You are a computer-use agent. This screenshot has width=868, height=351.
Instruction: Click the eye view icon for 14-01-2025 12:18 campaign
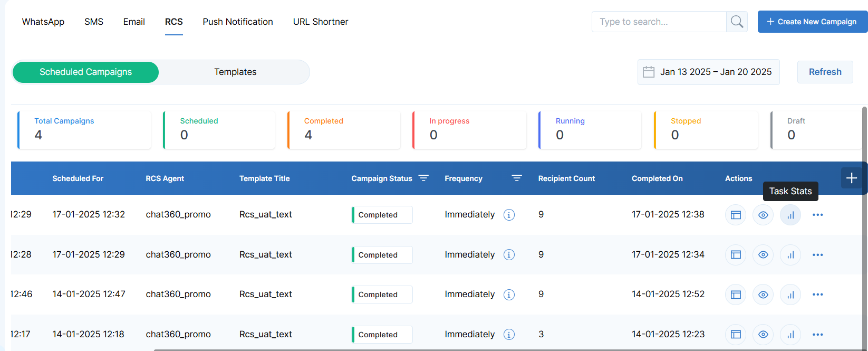click(x=763, y=335)
